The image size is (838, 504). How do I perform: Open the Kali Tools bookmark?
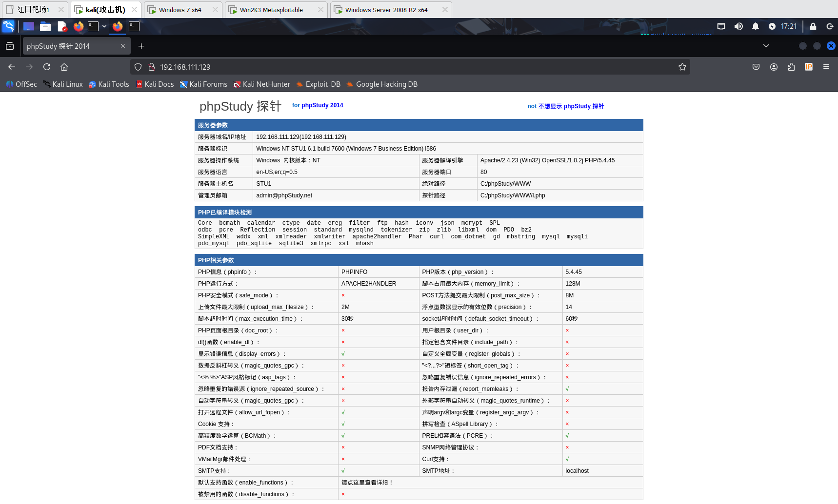109,84
